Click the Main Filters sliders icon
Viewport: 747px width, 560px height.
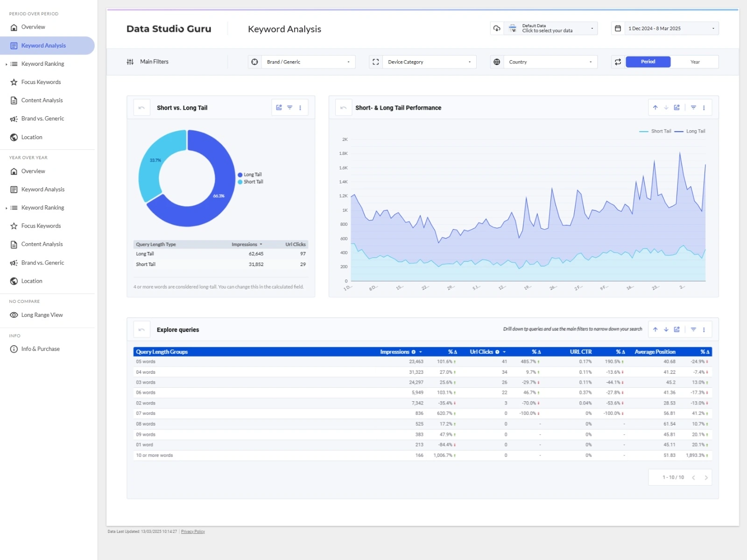pyautogui.click(x=130, y=62)
